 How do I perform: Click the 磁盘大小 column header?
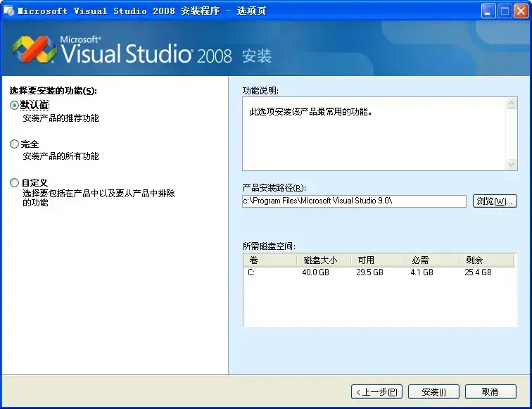[x=324, y=260]
